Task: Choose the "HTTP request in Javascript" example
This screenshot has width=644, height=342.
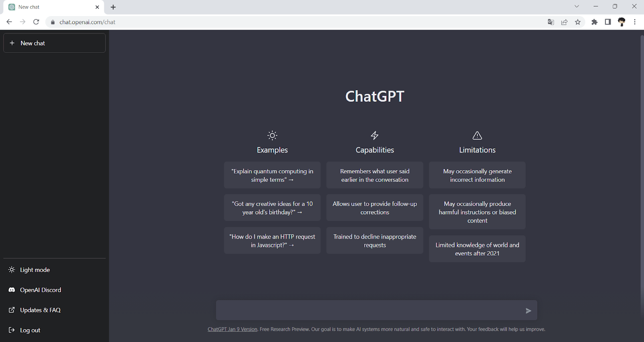Action: click(x=272, y=241)
